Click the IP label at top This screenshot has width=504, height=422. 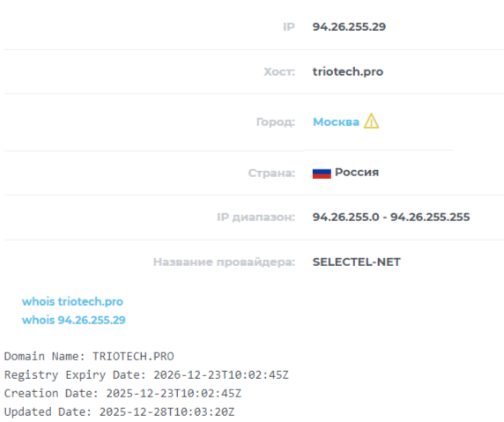pyautogui.click(x=289, y=26)
